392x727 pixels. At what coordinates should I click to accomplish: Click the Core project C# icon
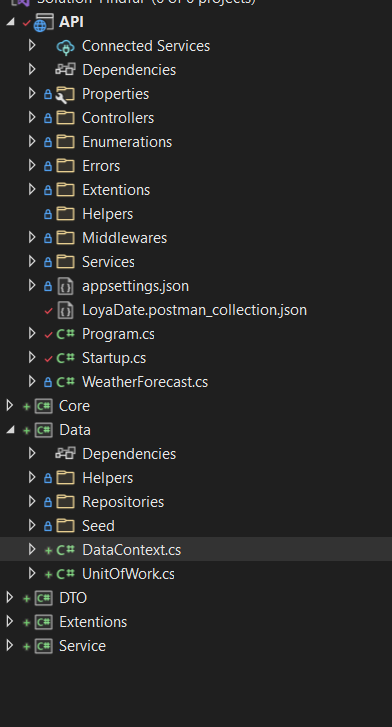[44, 406]
